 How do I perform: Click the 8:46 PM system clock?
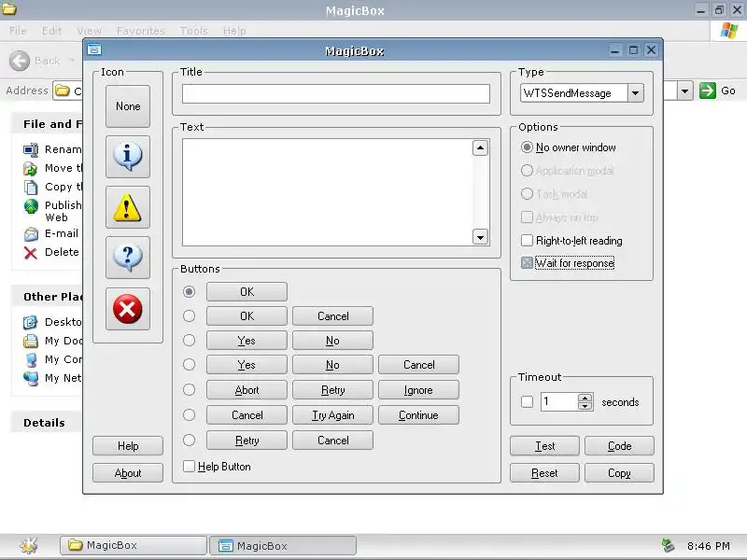pyautogui.click(x=708, y=546)
